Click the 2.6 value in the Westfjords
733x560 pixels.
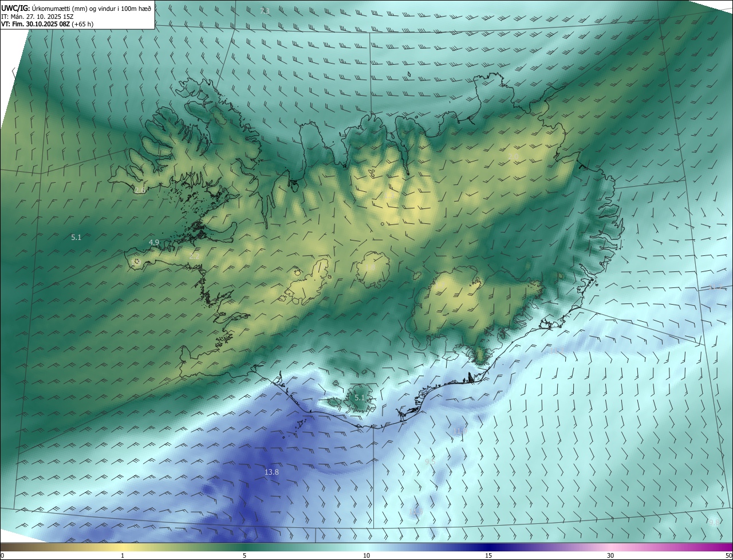pos(140,190)
